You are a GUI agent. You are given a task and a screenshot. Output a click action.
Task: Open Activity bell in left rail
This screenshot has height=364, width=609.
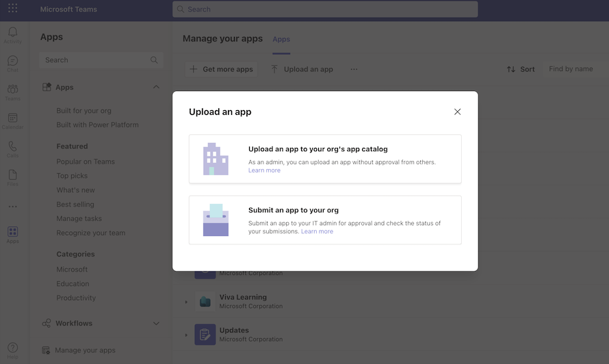[x=12, y=36]
